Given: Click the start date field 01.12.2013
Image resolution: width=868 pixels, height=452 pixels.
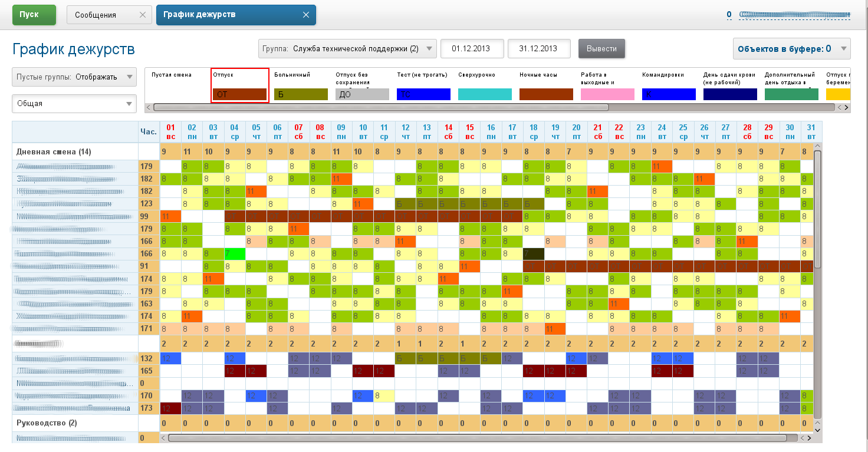Looking at the screenshot, I should (x=472, y=49).
